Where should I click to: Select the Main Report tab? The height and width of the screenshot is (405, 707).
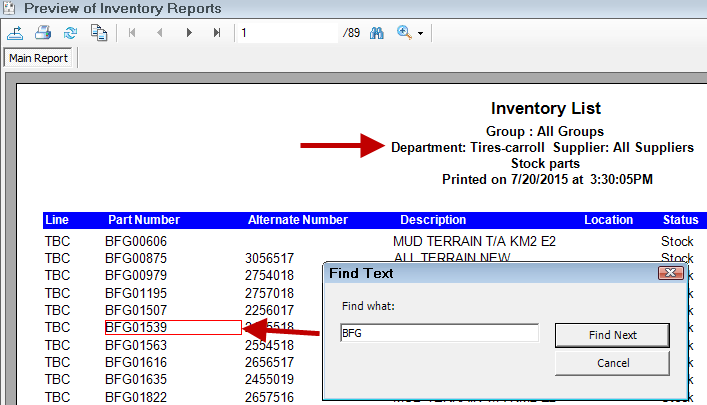coord(39,58)
